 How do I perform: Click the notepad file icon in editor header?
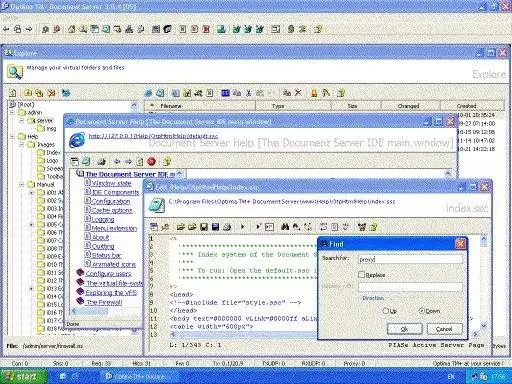tap(157, 205)
